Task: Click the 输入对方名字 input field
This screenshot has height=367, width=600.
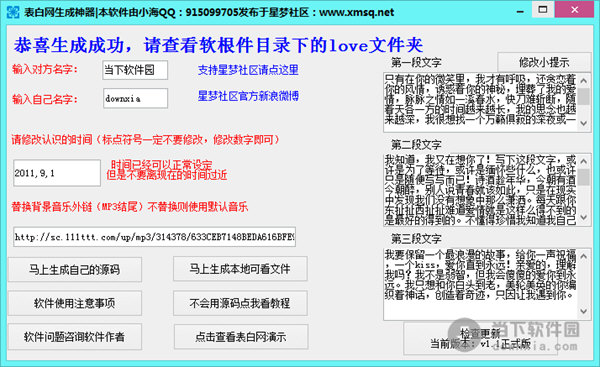Action: (x=135, y=70)
